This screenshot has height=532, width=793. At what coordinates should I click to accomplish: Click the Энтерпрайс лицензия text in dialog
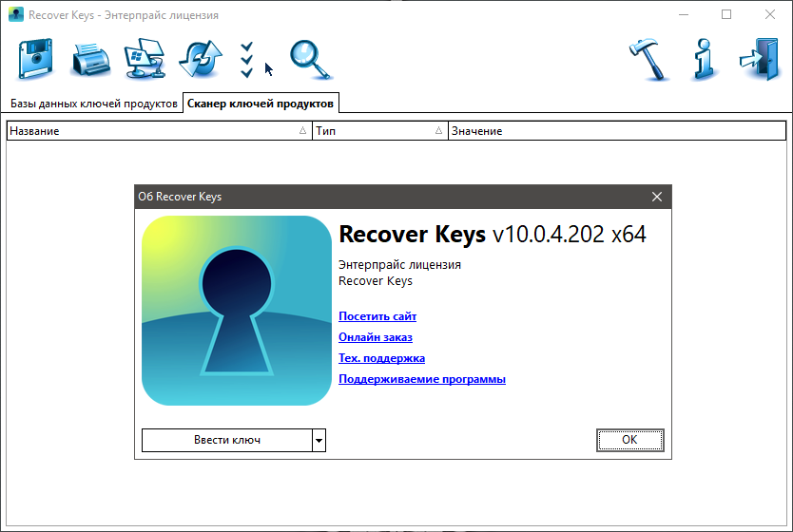(x=399, y=265)
